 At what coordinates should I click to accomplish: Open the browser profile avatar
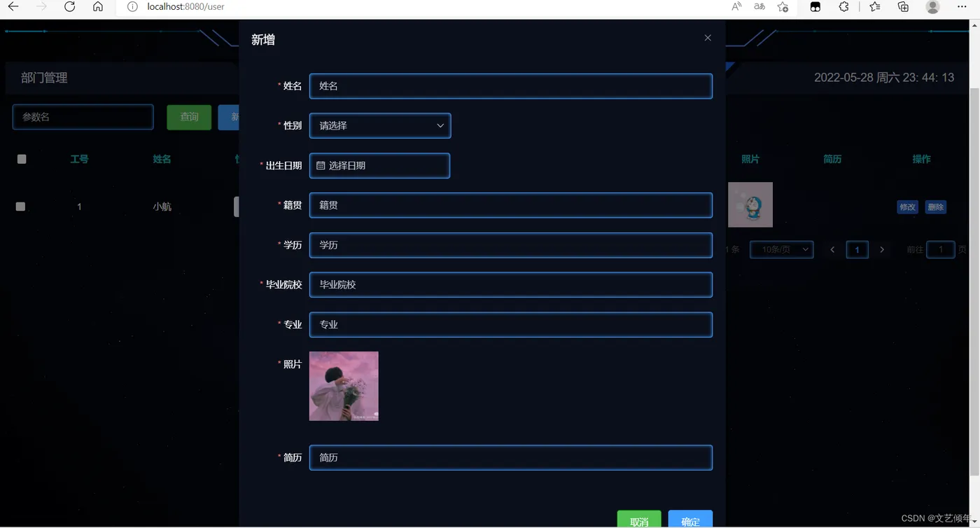pos(932,7)
